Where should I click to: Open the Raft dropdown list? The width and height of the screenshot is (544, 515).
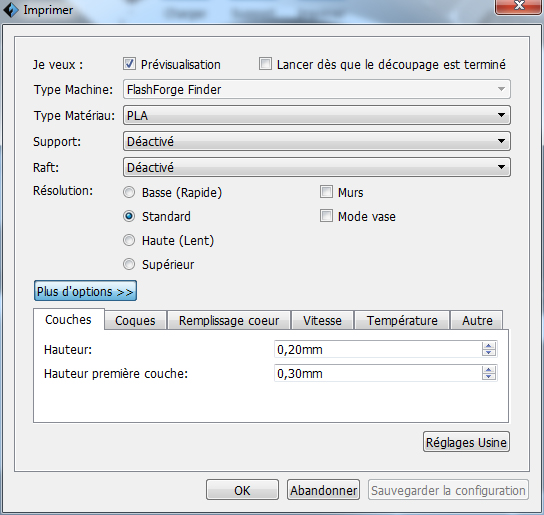[317, 167]
